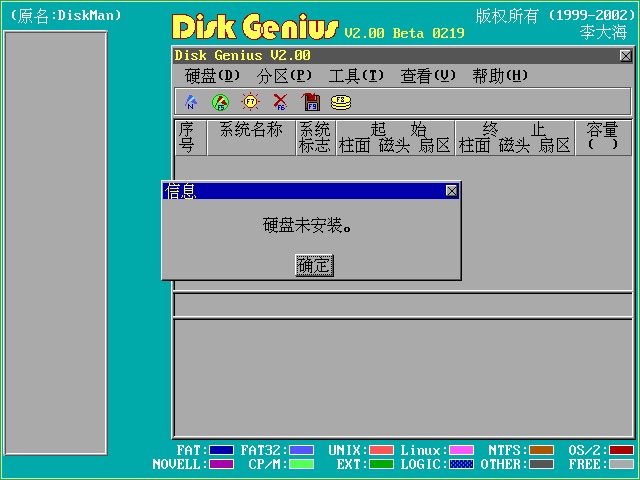Click the green F5 toolbar icon
Screen dimensions: 640x480
pyautogui.click(x=220, y=102)
